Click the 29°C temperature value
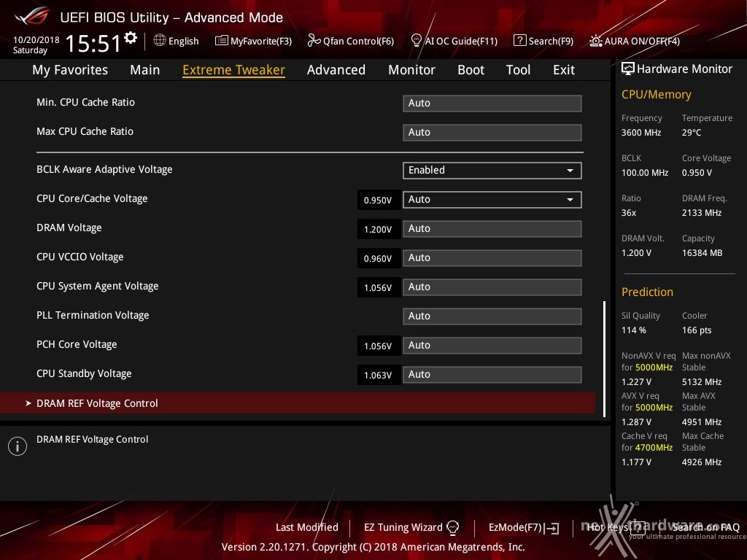 point(692,133)
